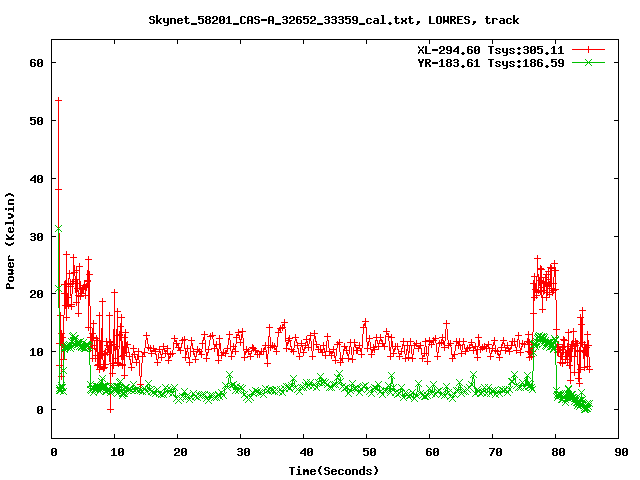Click the x-axis tick label 70
This screenshot has height=480, width=640.
click(x=495, y=452)
